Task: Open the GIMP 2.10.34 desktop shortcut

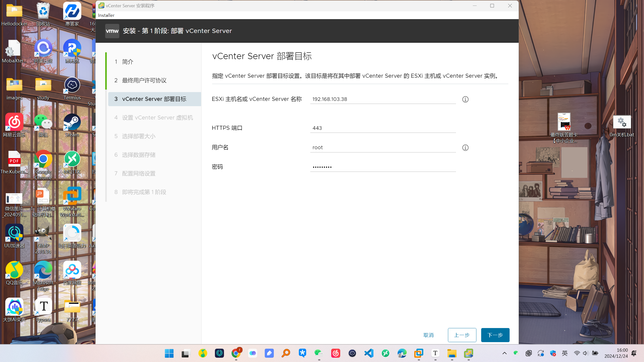Action: point(43,239)
